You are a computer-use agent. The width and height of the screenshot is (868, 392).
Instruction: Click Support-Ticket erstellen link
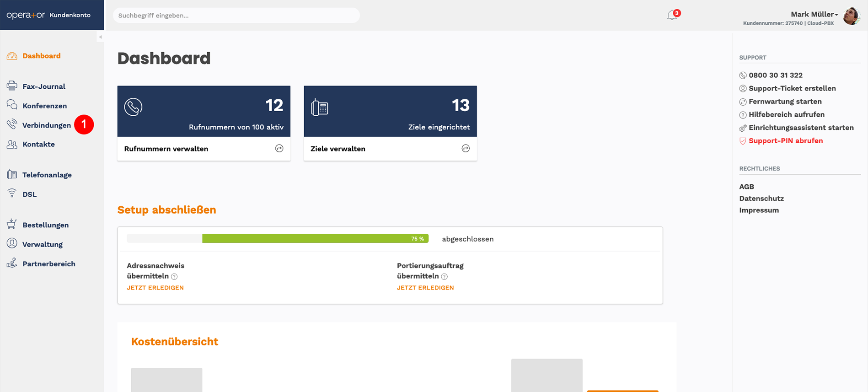click(x=792, y=88)
